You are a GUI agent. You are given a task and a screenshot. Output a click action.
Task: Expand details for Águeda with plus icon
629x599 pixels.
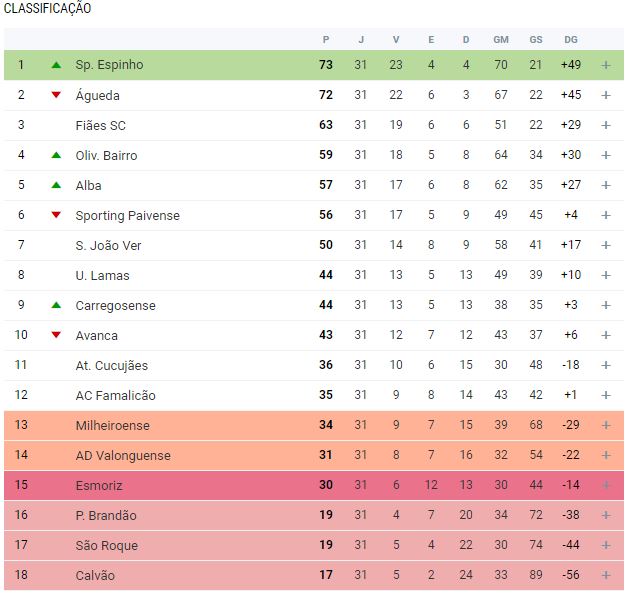tap(605, 95)
